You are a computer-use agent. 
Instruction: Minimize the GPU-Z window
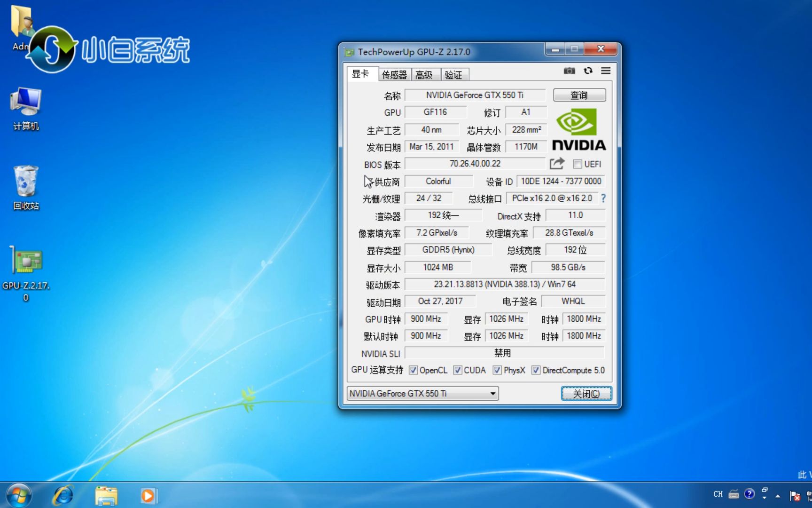pos(555,49)
